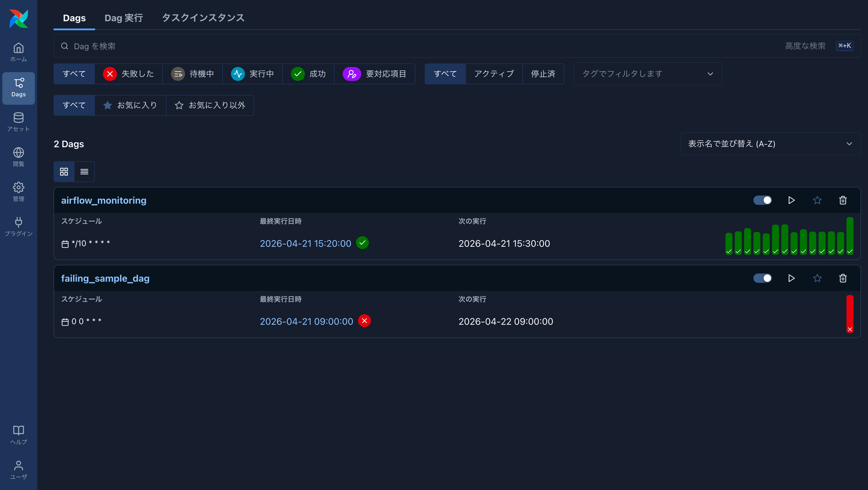Open the failing_sample_dag details page
This screenshot has width=868, height=490.
point(105,278)
